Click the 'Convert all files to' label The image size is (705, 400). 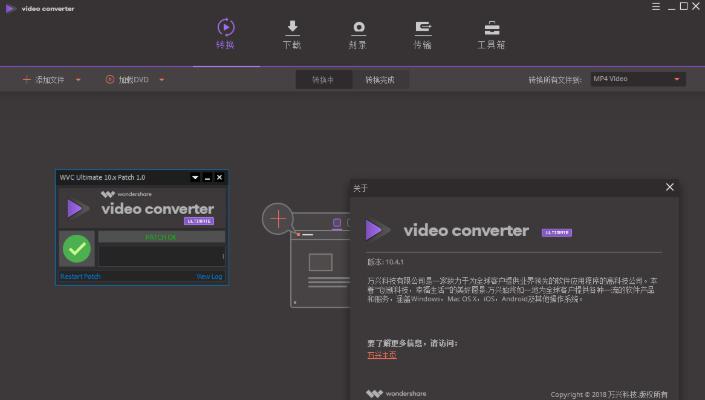pyautogui.click(x=555, y=80)
